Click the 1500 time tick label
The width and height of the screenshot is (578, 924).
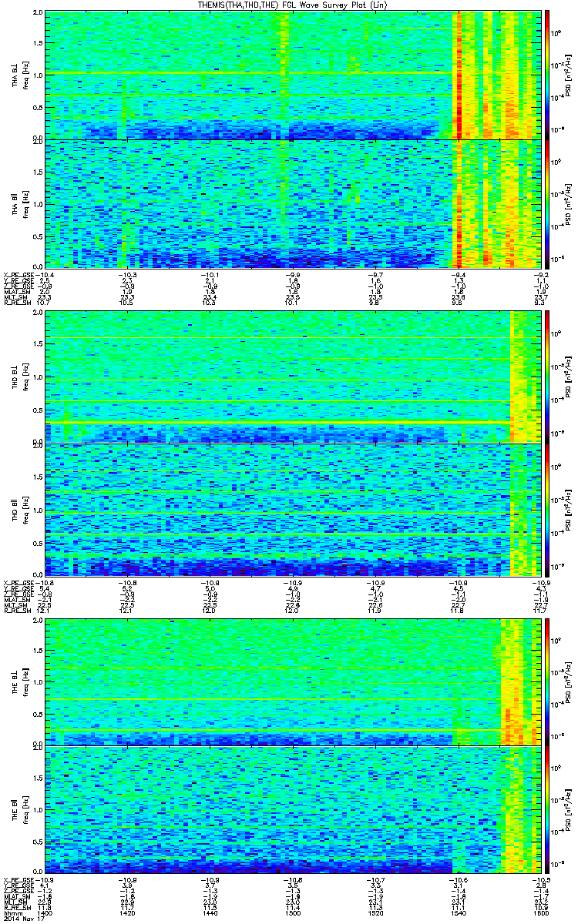coord(292,914)
